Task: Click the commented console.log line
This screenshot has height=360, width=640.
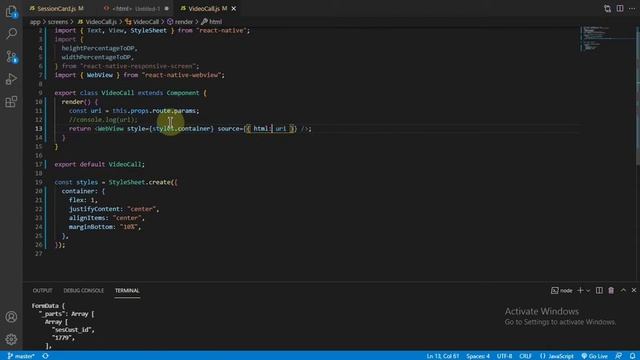Action: coord(103,120)
